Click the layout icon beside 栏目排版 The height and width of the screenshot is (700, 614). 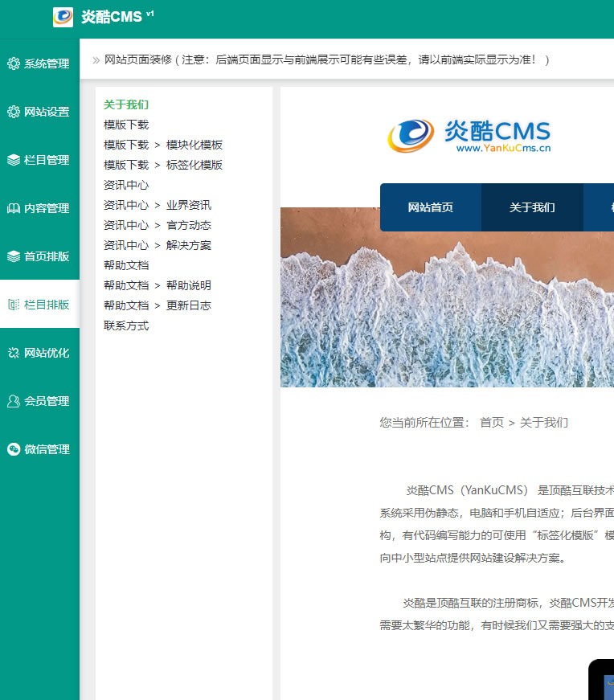(x=14, y=305)
